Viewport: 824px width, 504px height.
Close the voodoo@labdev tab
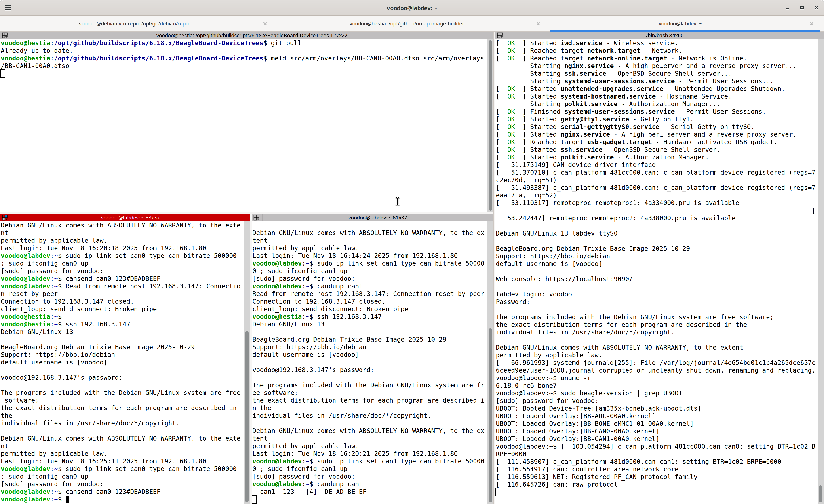pyautogui.click(x=812, y=23)
